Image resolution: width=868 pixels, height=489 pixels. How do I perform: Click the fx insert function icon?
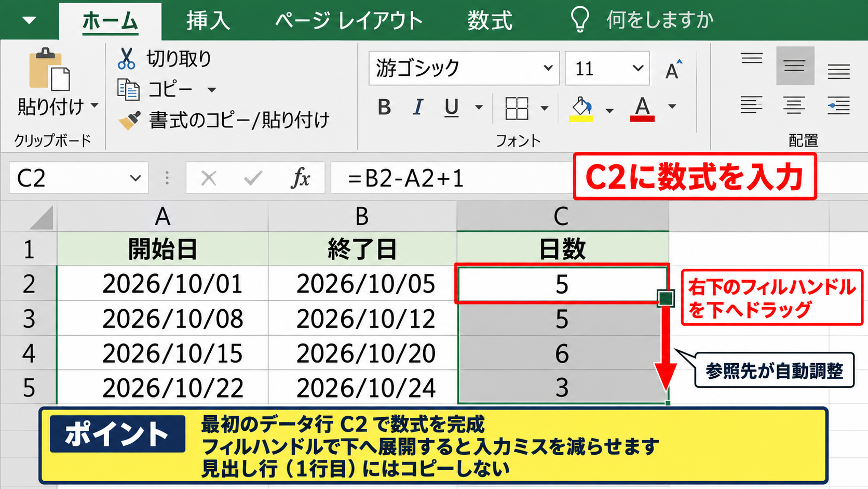(x=301, y=178)
